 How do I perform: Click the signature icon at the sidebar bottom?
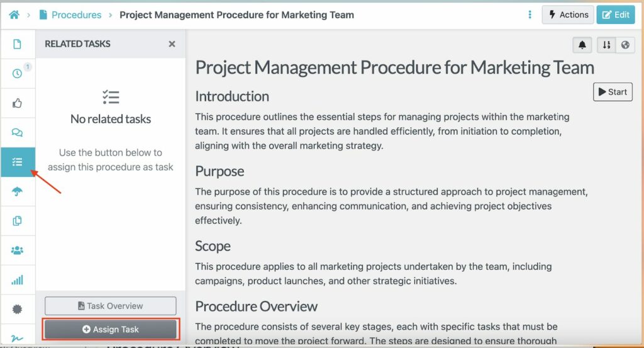coord(18,338)
